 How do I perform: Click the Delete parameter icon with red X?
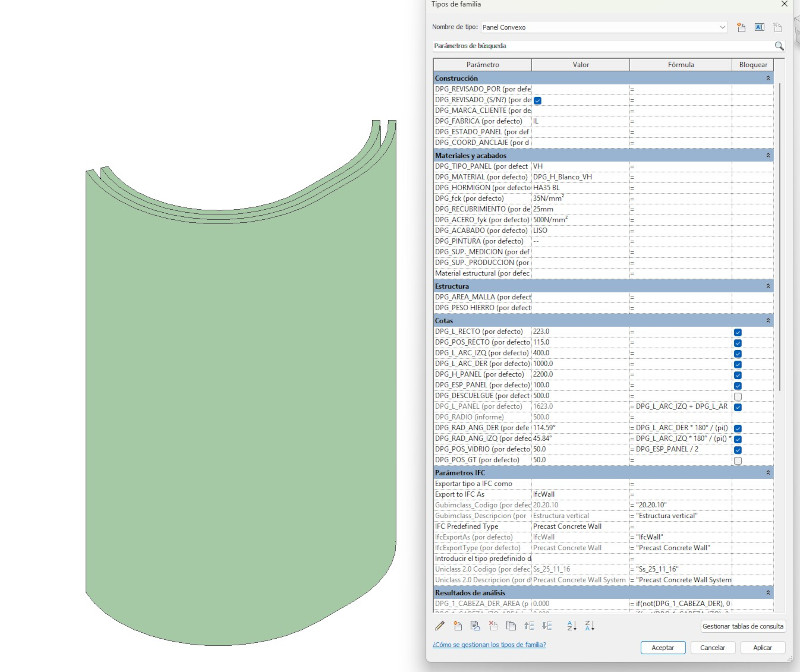pos(493,626)
